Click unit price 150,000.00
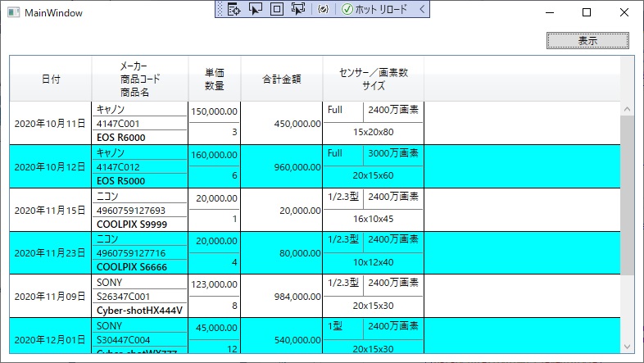The height and width of the screenshot is (363, 644). coord(214,111)
